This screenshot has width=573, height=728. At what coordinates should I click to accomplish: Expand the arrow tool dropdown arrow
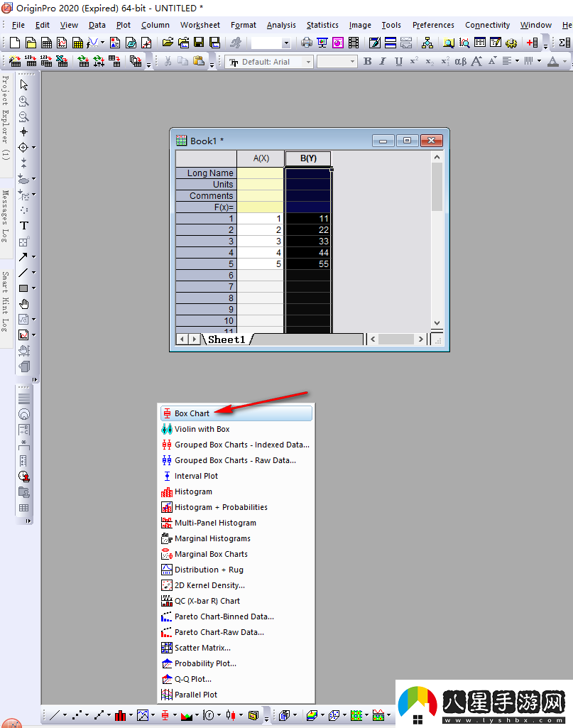(x=33, y=258)
